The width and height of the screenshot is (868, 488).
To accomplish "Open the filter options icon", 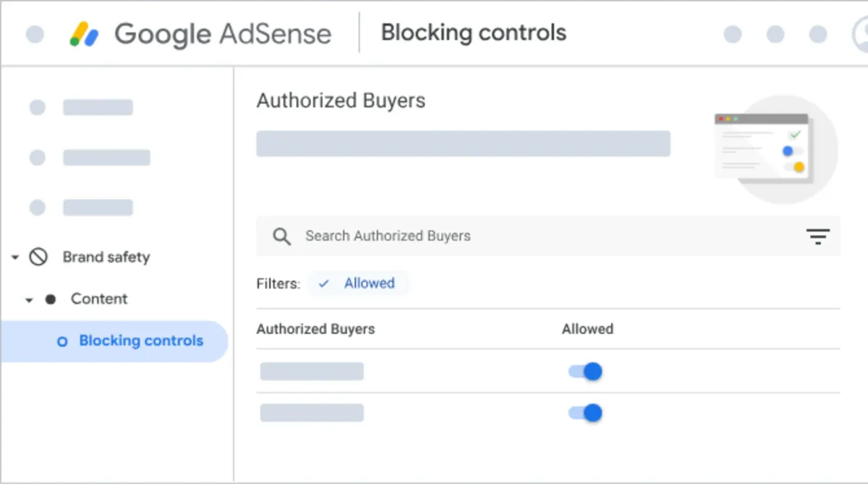I will coord(817,236).
